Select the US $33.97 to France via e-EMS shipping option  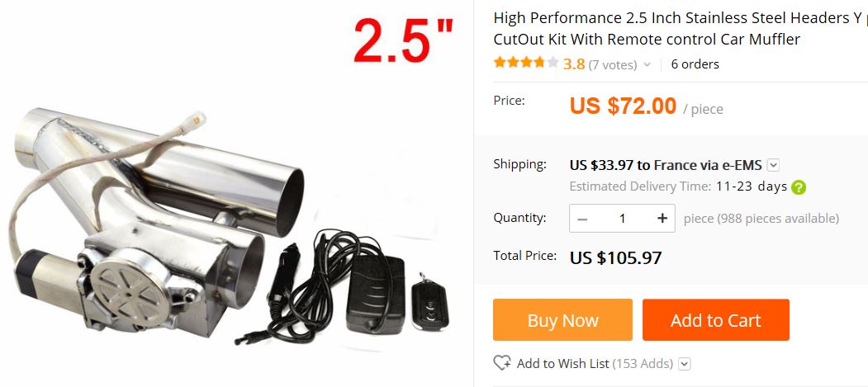[x=666, y=165]
